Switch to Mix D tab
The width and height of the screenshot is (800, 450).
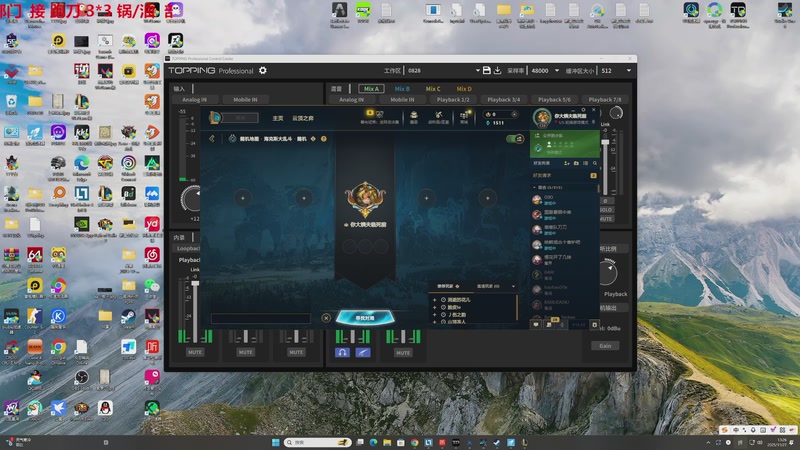464,89
